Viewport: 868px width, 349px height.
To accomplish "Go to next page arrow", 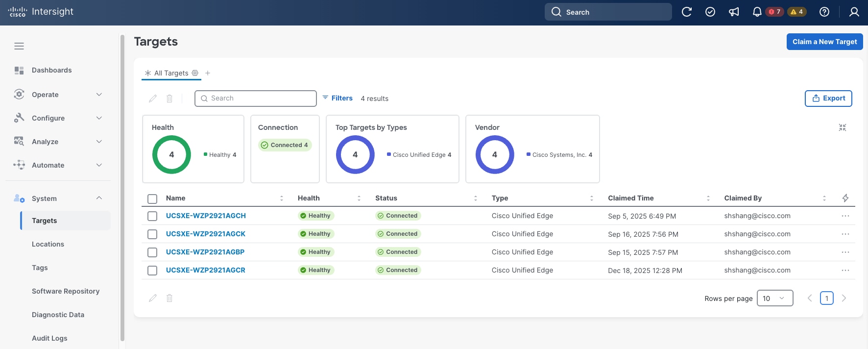I will [844, 298].
